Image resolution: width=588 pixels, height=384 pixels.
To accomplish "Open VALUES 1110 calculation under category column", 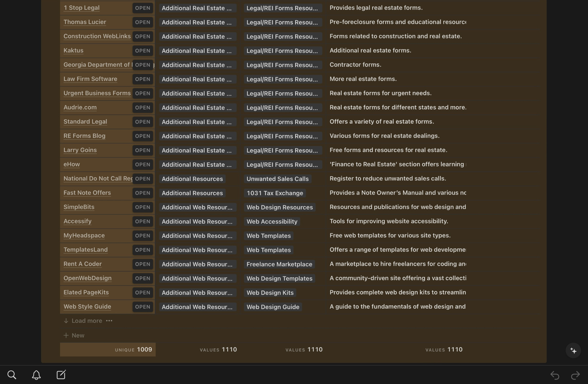I will point(218,350).
